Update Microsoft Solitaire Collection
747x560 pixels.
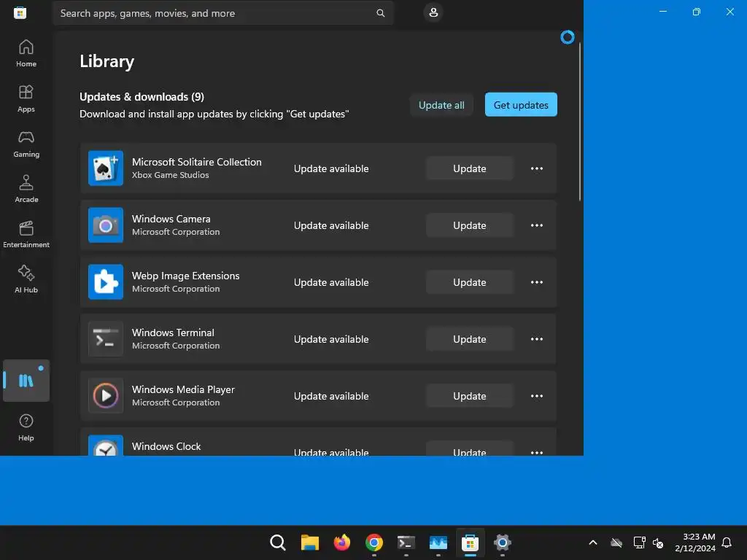coord(470,168)
